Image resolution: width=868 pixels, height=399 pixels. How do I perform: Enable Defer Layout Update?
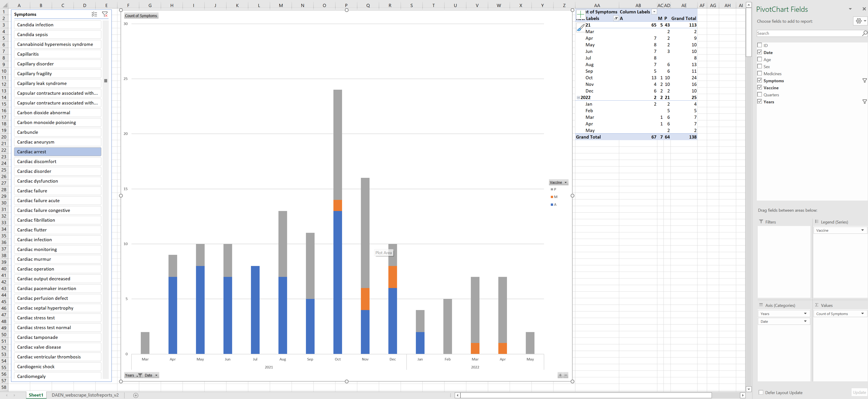761,392
